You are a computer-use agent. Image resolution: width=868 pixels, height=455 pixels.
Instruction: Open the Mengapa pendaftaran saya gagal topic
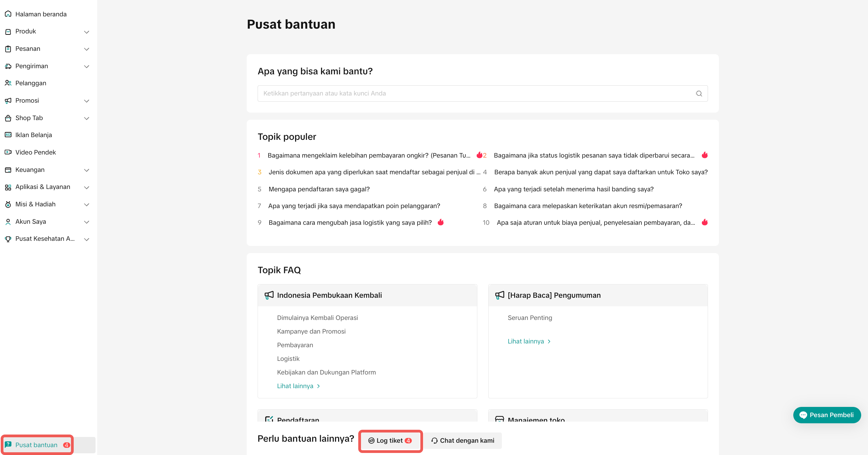(319, 189)
